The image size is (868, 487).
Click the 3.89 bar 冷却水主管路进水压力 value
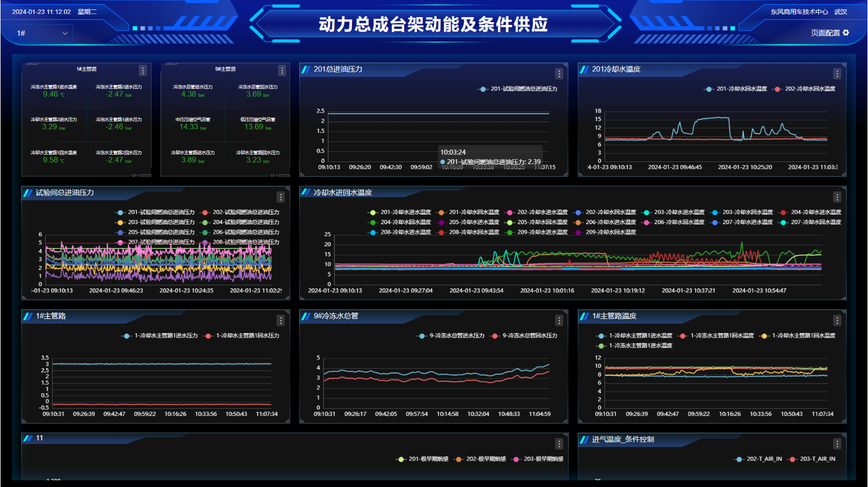pyautogui.click(x=193, y=160)
